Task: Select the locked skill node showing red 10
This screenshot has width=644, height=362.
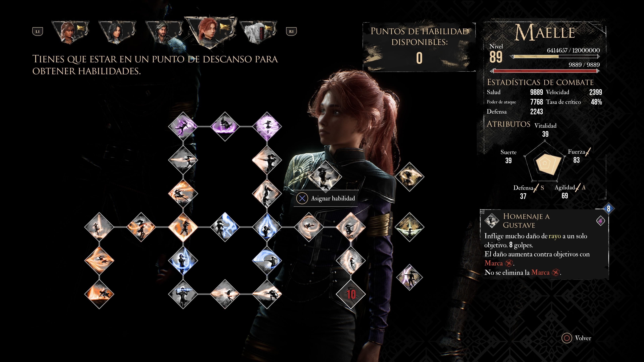Action: (351, 294)
